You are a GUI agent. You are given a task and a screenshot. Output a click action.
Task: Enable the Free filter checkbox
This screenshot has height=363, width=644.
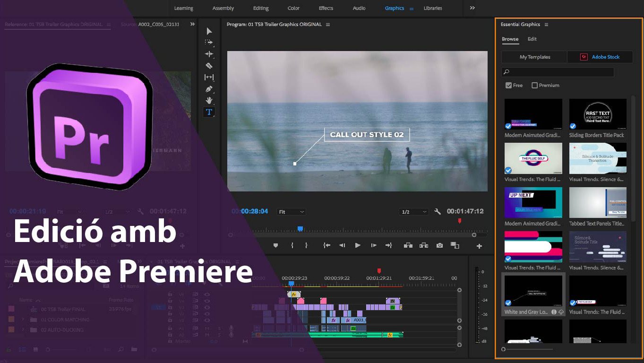click(508, 85)
